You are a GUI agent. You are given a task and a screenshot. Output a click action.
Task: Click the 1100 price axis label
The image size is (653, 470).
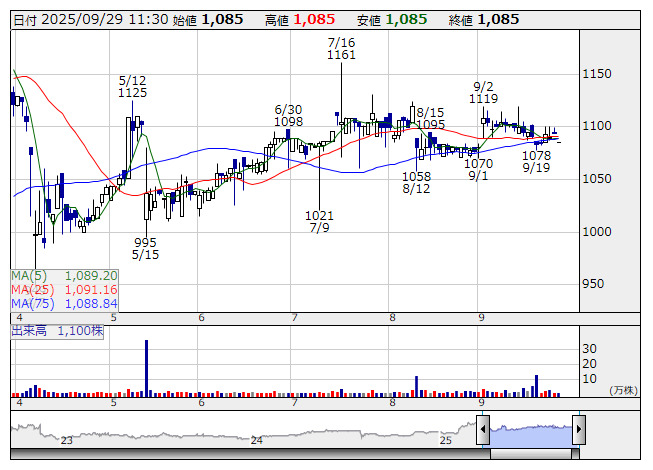coord(597,126)
